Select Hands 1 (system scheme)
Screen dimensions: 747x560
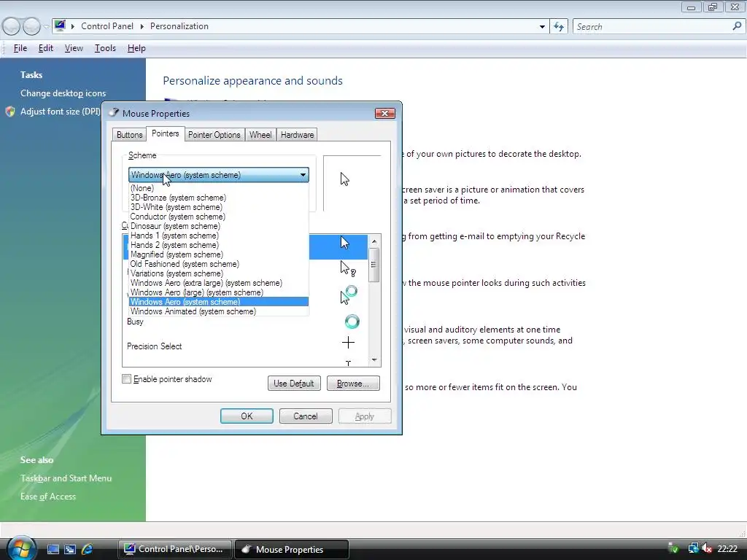[219, 236]
